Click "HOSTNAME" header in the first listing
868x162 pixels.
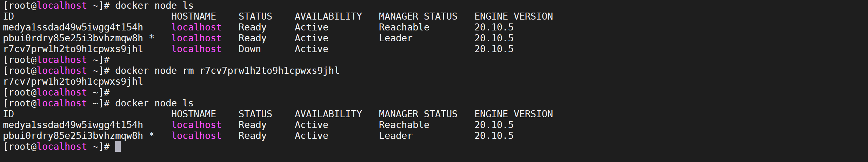pyautogui.click(x=193, y=16)
